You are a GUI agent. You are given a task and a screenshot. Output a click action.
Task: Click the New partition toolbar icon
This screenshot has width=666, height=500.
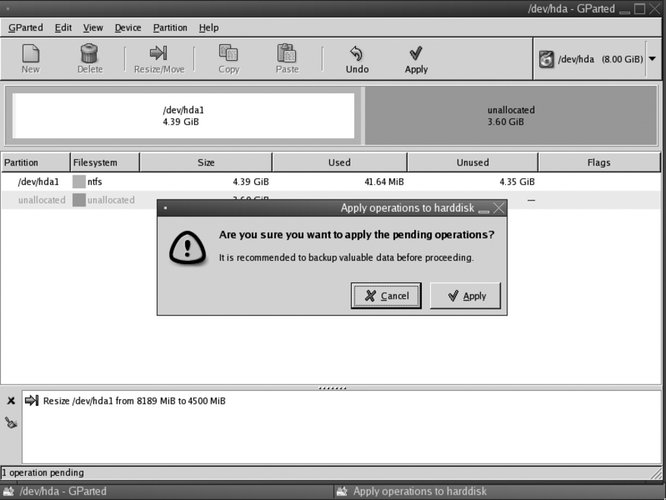tap(30, 58)
